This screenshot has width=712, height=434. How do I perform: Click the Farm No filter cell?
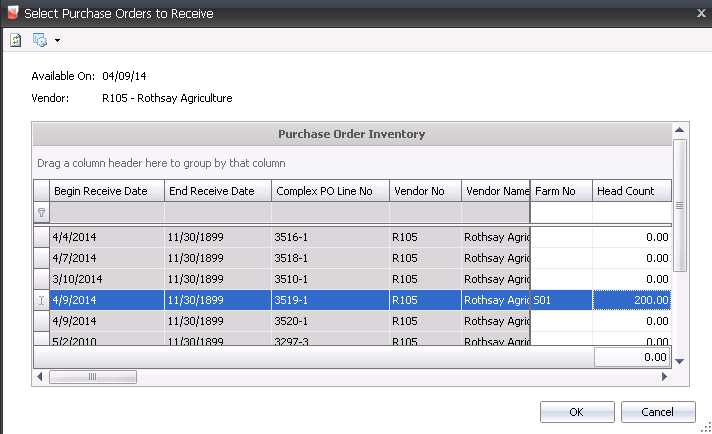(x=561, y=212)
